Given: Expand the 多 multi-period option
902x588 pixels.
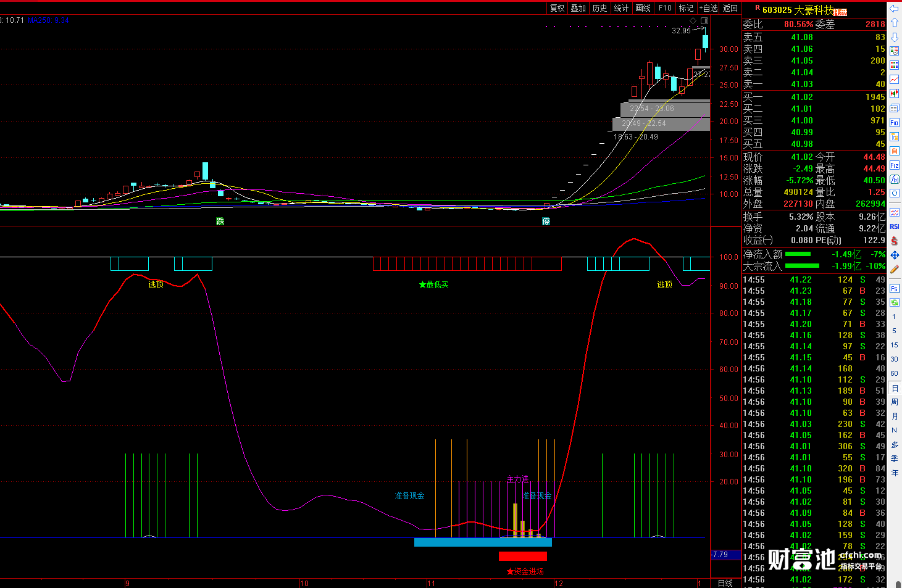Looking at the screenshot, I should point(894,444).
